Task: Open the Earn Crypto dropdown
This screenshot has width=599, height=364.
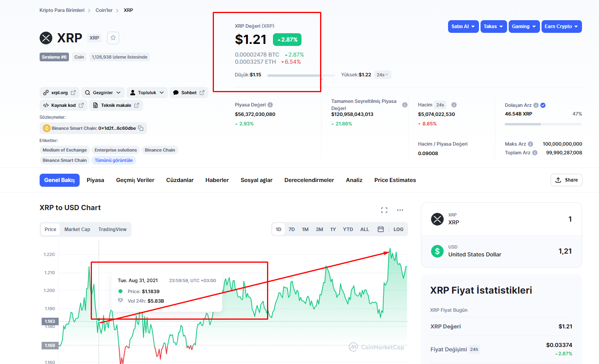Action: coord(561,27)
